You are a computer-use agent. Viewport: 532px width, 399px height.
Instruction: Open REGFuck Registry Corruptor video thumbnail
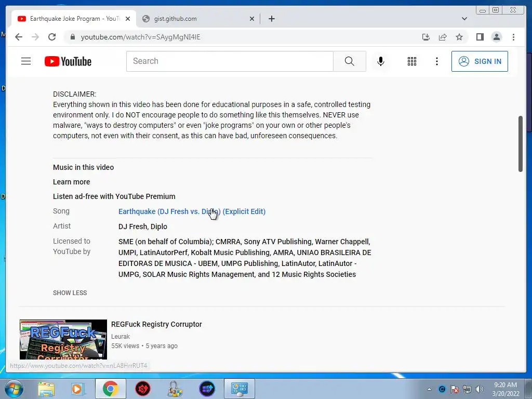(x=63, y=339)
